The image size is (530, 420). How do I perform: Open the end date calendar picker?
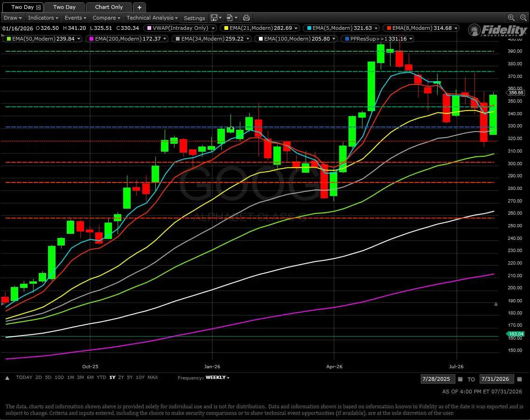pos(520,379)
